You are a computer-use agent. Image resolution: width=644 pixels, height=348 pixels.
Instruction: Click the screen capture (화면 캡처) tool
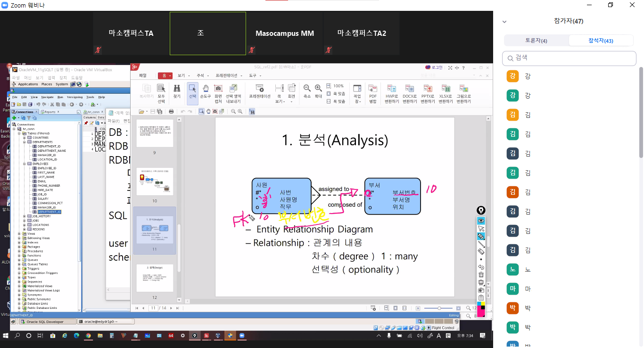218,91
